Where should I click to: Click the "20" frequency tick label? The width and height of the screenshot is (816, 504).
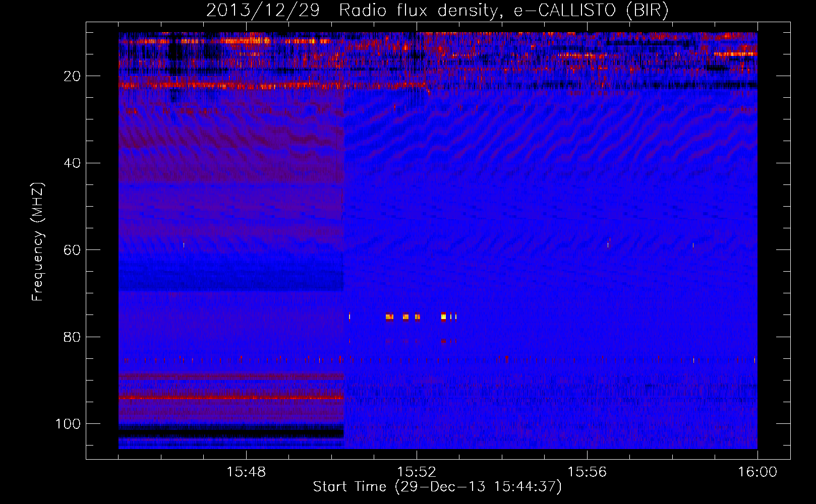(72, 76)
